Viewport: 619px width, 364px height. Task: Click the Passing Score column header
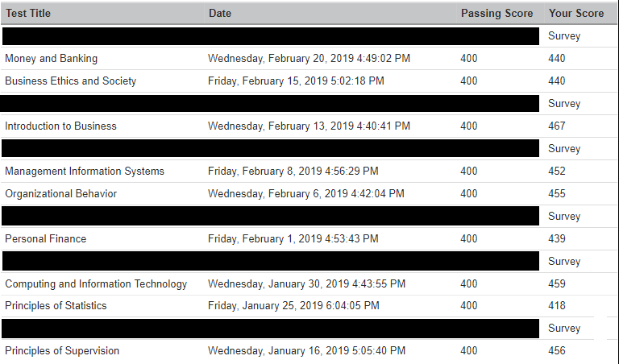click(x=496, y=13)
